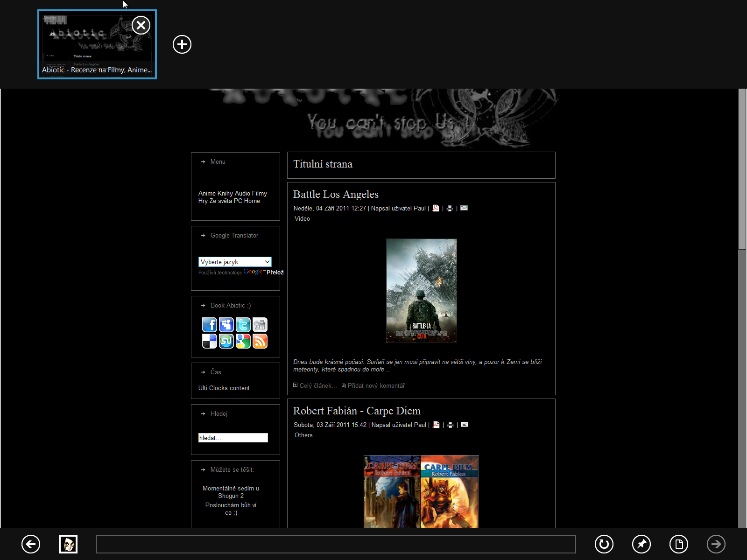Click the Delicious bookmark icon
747x560 pixels.
[210, 341]
